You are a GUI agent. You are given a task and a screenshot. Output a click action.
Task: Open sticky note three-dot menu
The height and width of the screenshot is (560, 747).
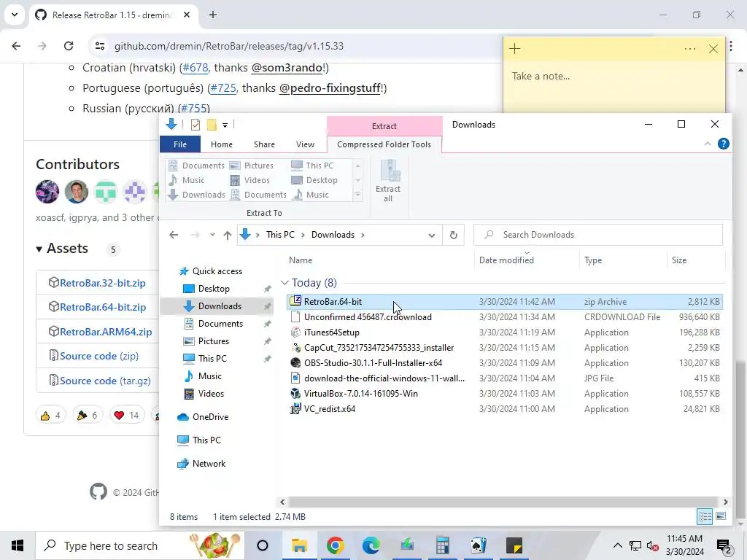pos(690,49)
